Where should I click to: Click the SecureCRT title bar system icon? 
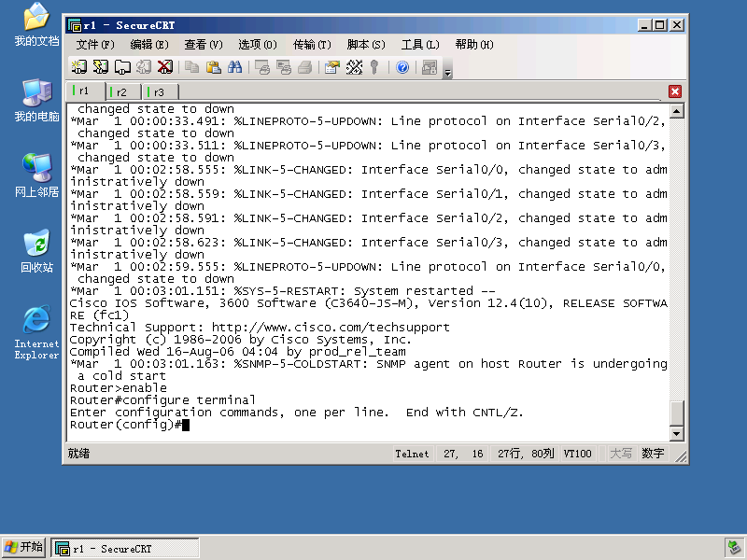(75, 25)
